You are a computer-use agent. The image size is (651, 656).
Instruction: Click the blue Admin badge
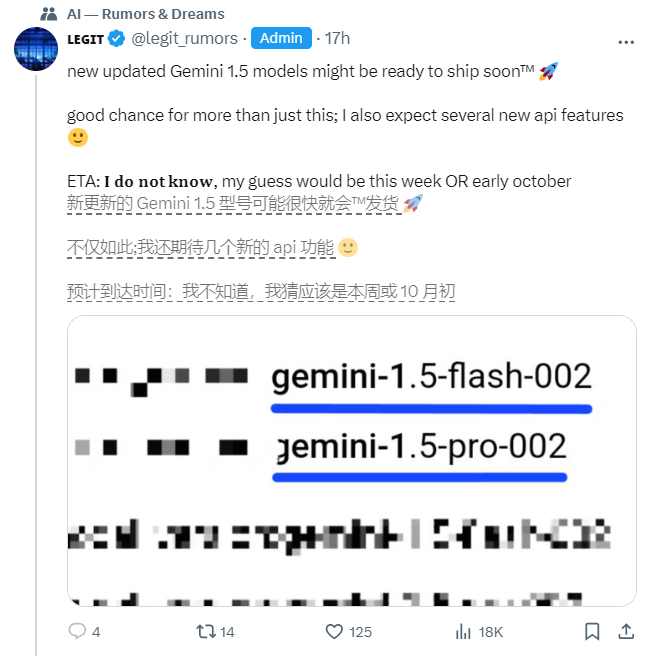pos(281,38)
